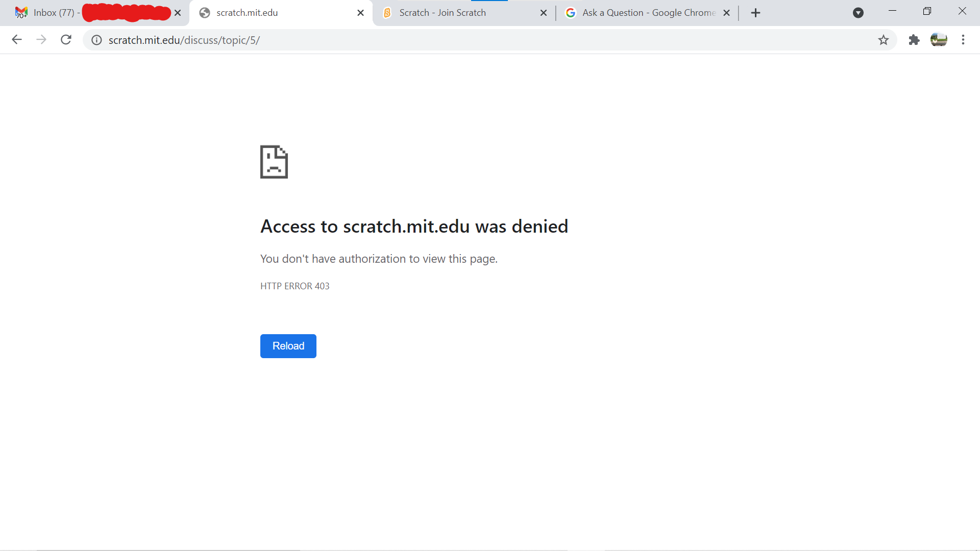Viewport: 980px width, 551px height.
Task: Switch to the Scratch - Join Scratch tab
Action: click(449, 13)
